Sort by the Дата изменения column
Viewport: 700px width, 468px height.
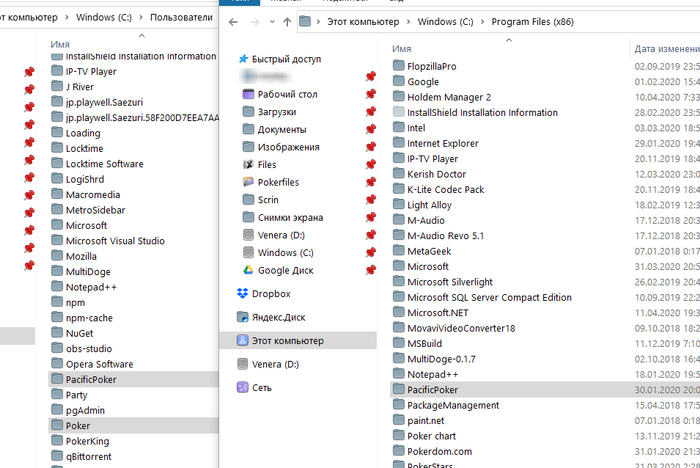(667, 49)
